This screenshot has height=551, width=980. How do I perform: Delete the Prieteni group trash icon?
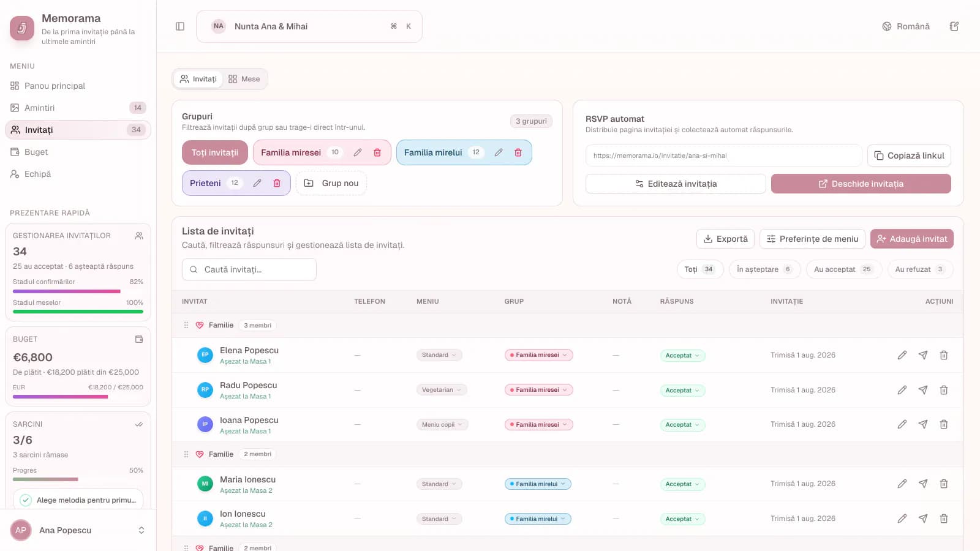coord(277,183)
